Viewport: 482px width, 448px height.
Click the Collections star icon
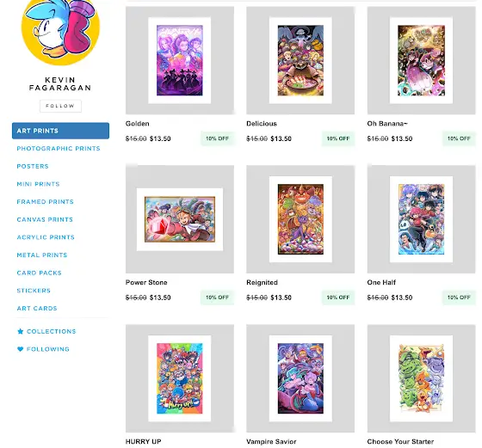[x=21, y=331]
